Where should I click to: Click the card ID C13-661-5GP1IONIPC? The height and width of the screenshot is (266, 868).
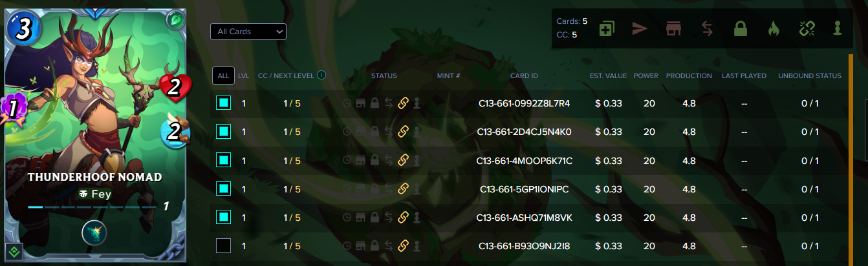[524, 189]
